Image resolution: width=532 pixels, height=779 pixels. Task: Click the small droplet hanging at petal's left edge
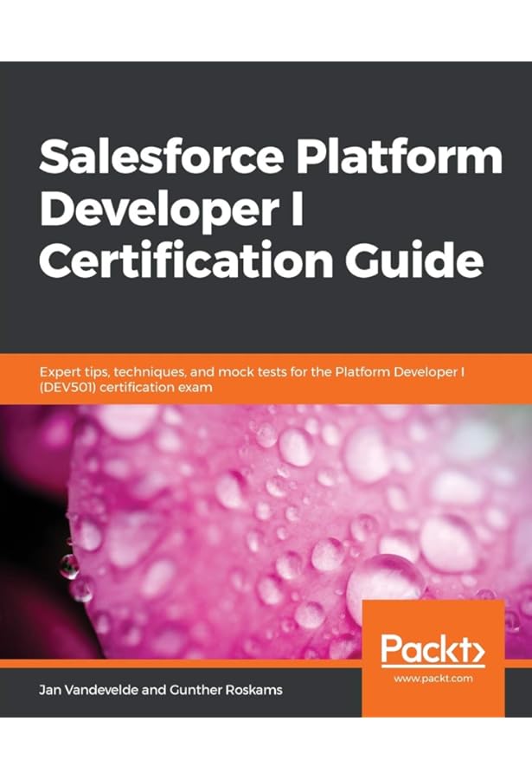coord(70,565)
